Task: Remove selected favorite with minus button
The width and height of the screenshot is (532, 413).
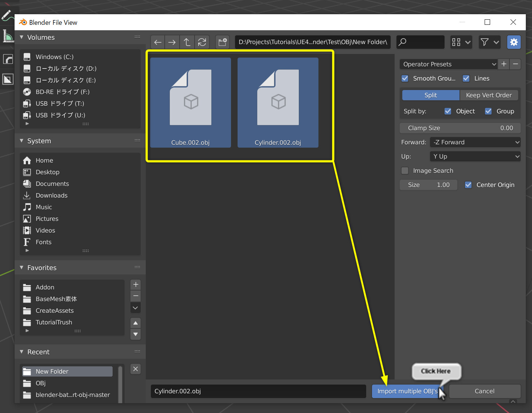Action: coord(136,296)
